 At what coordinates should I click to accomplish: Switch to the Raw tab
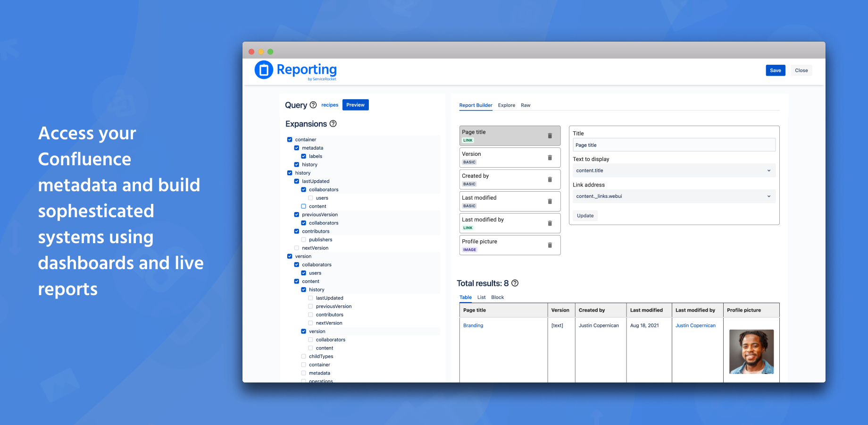526,105
